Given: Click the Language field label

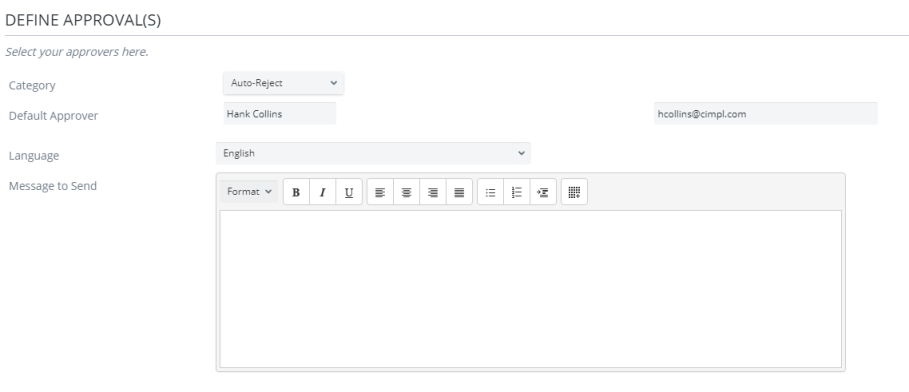Looking at the screenshot, I should 34,155.
